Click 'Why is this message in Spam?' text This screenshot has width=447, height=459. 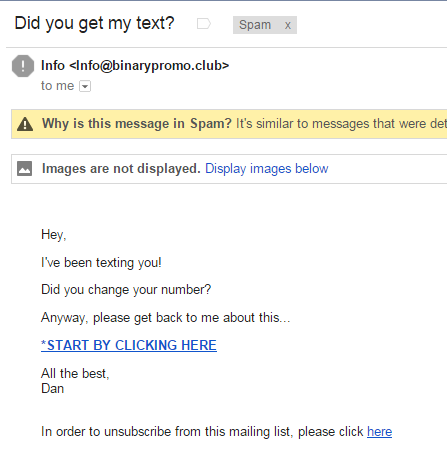[x=137, y=124]
